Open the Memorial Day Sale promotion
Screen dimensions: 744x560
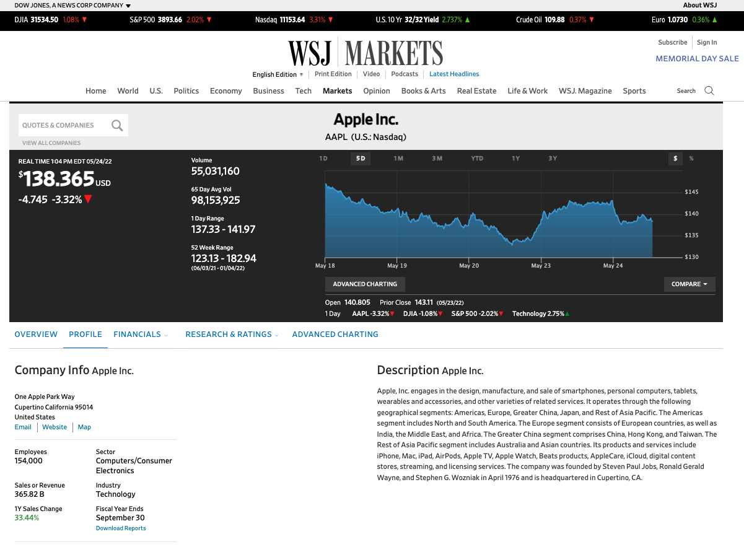tap(697, 59)
